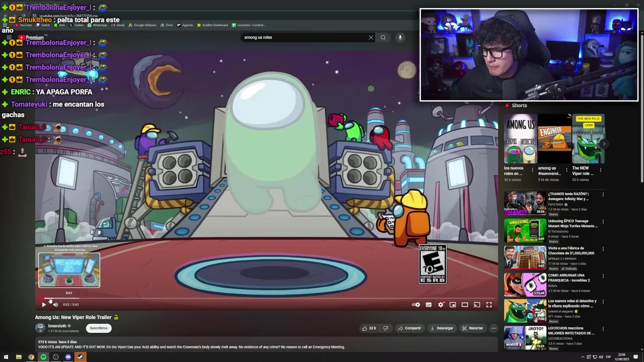Open options menu for THANOS video
The image size is (644, 362).
[603, 195]
